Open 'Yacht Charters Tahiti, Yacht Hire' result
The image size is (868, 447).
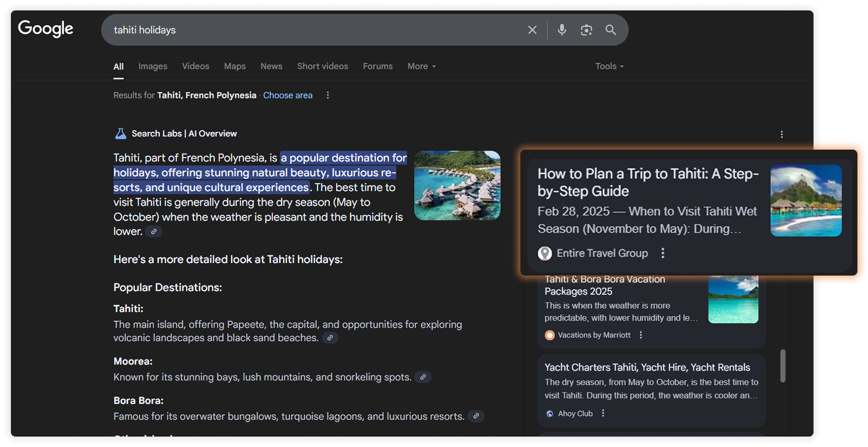(x=647, y=367)
